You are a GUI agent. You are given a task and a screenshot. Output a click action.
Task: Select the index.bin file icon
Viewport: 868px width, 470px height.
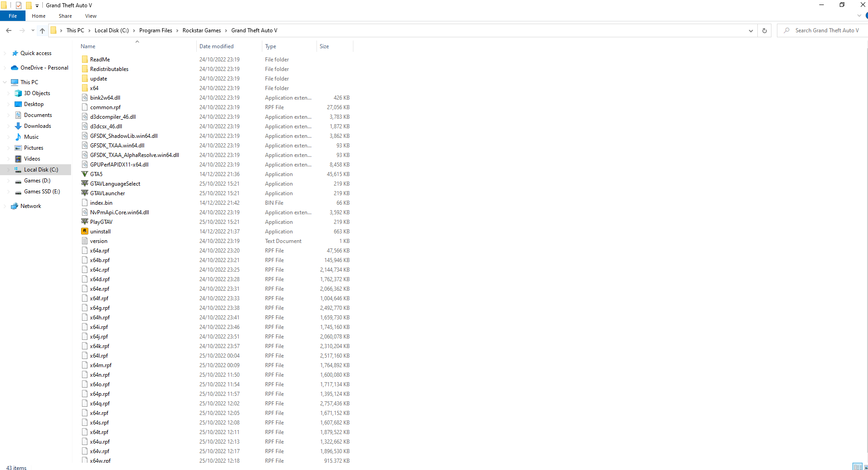[x=85, y=203]
